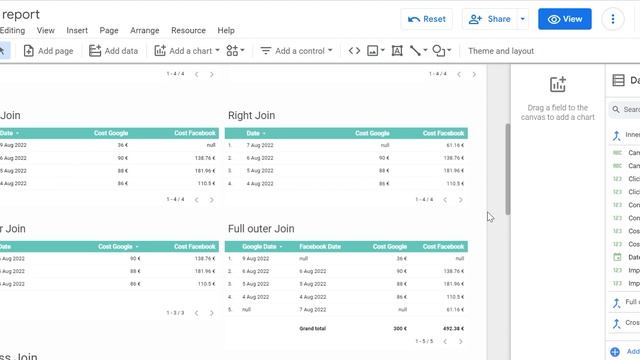The height and width of the screenshot is (360, 640).
Task: Click the 9 Aug 2022 cell in Full outer Join
Action: [256, 259]
